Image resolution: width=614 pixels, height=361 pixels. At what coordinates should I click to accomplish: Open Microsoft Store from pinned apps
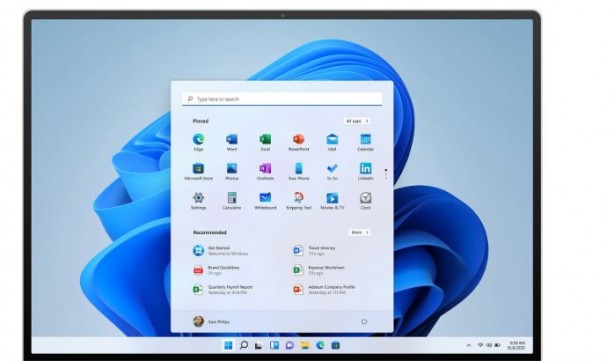click(199, 171)
